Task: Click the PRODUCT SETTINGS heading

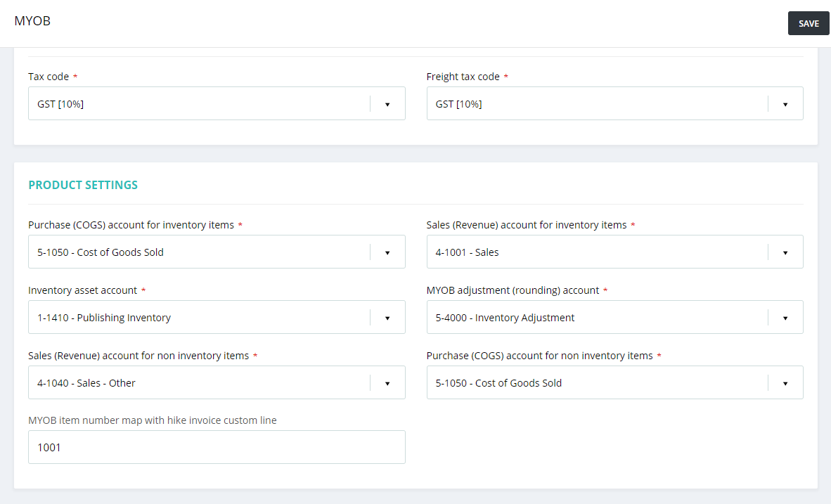Action: [x=83, y=185]
